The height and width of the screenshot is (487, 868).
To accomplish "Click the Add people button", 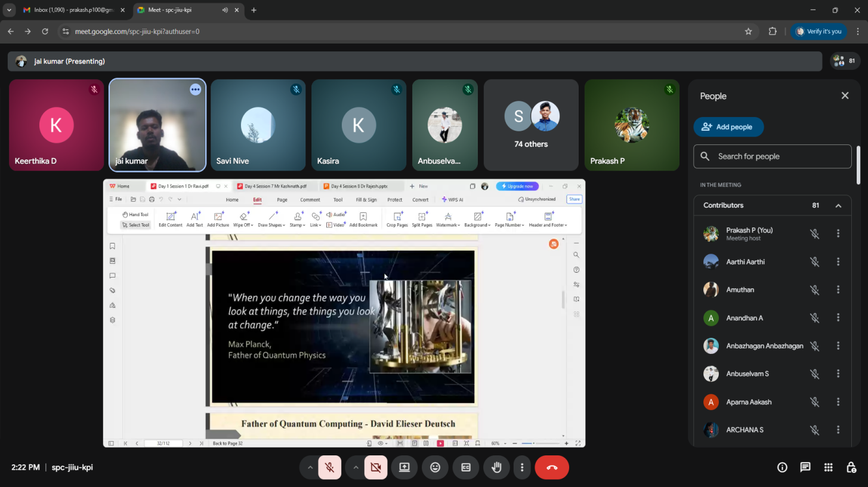I will 728,127.
